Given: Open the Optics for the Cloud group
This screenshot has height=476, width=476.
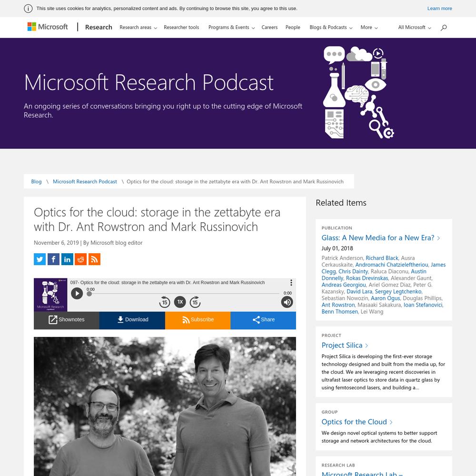Looking at the screenshot, I should tap(357, 422).
